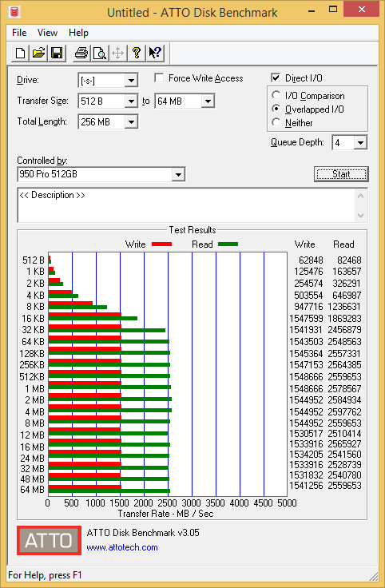The height and width of the screenshot is (588, 385).
Task: Activate the context help pointer icon
Action: point(155,53)
